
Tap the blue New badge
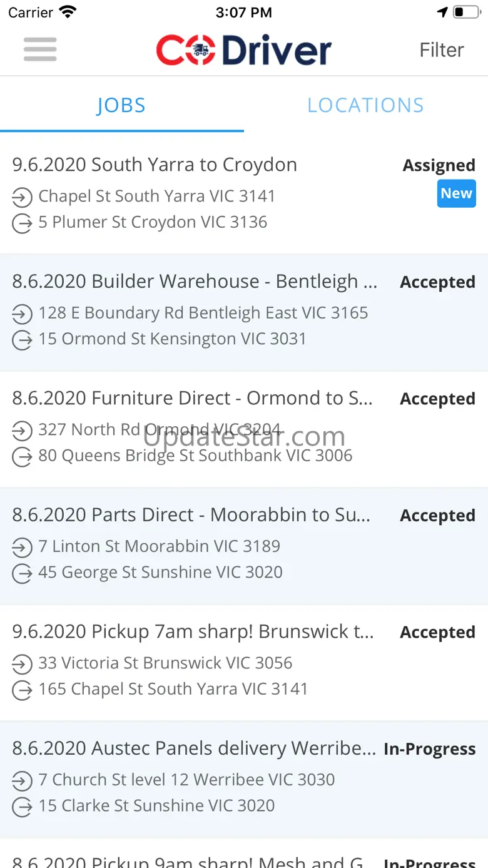[x=456, y=194]
